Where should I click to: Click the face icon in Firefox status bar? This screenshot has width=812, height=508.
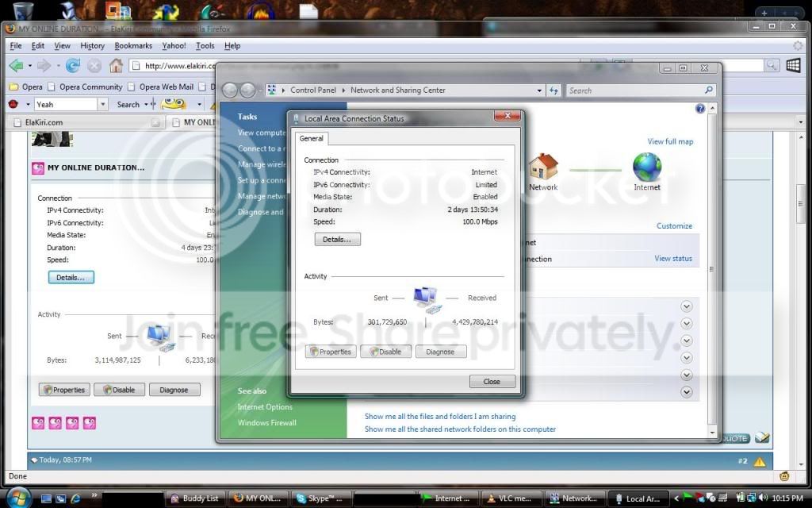click(x=784, y=476)
